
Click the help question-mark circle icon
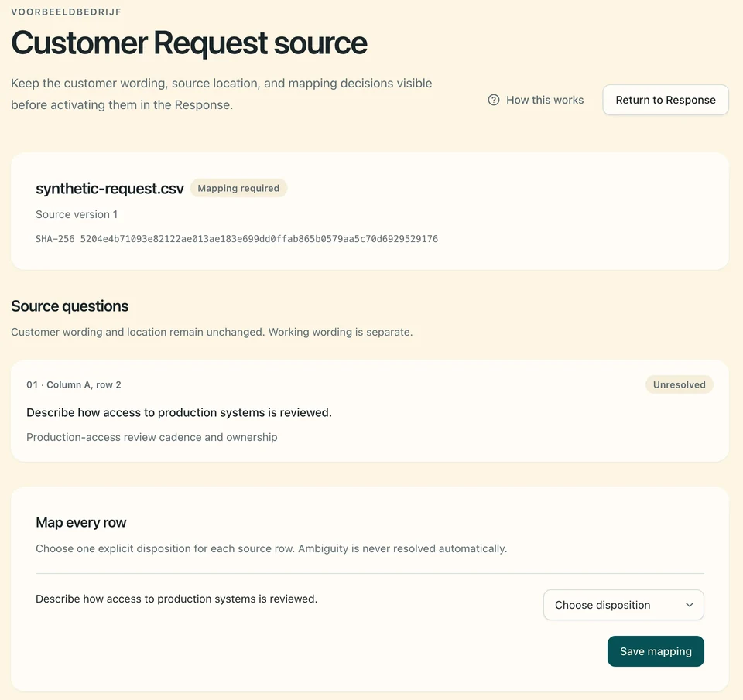(x=493, y=100)
